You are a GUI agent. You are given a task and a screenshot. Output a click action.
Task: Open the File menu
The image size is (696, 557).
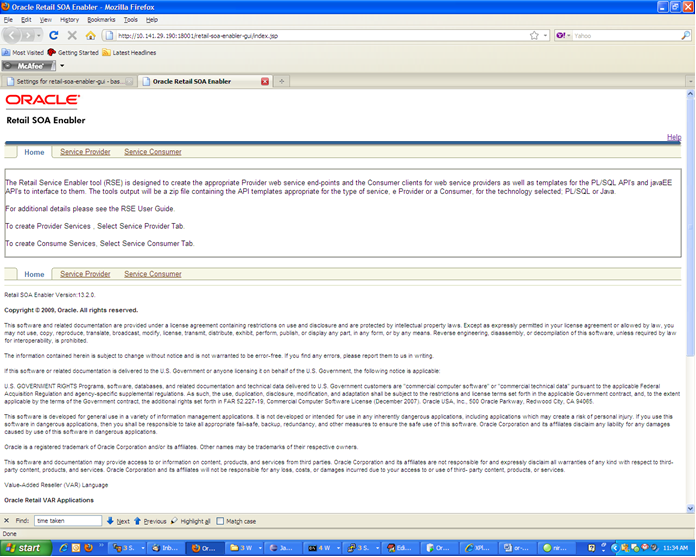click(8, 20)
